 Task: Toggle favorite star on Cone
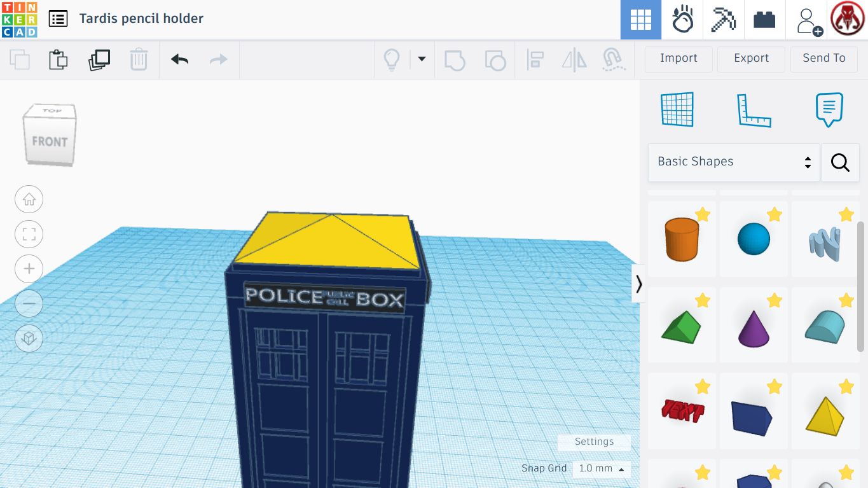(x=775, y=300)
